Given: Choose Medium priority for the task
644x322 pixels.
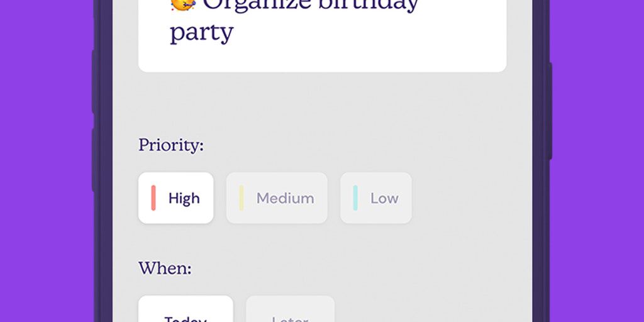Looking at the screenshot, I should click(x=277, y=198).
